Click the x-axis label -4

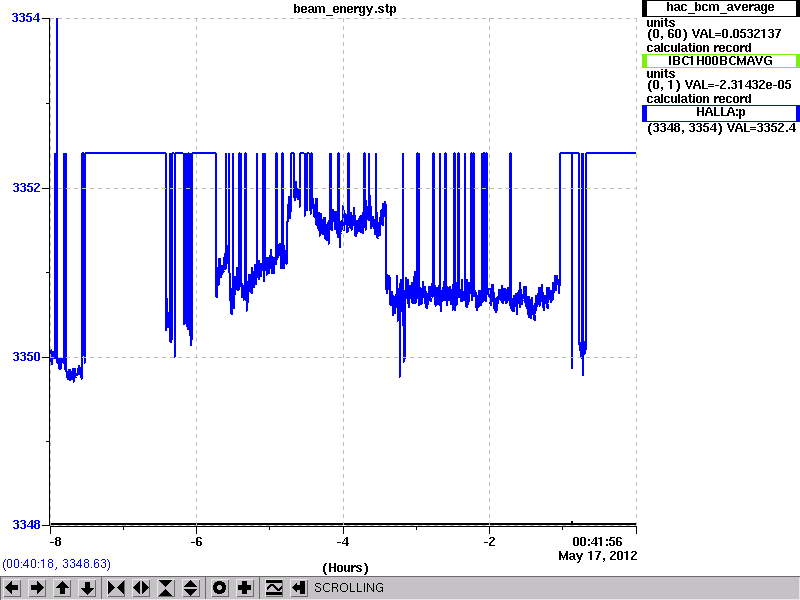point(343,542)
